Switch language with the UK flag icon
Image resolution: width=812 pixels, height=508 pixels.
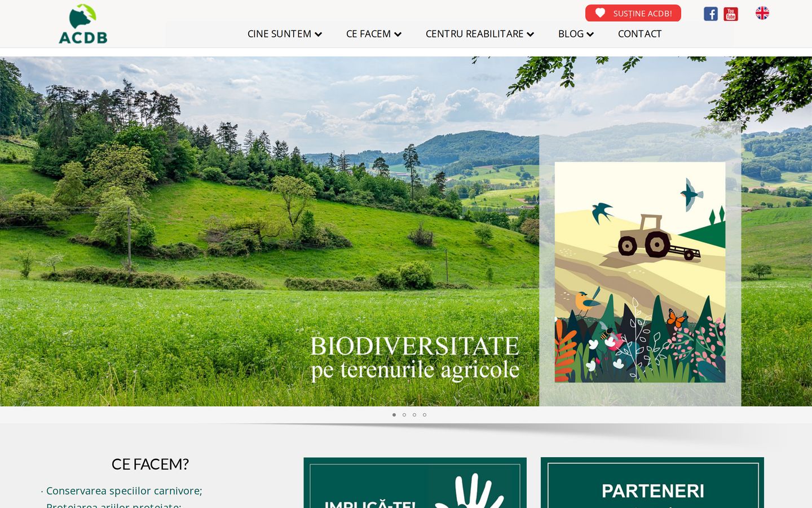click(x=762, y=13)
